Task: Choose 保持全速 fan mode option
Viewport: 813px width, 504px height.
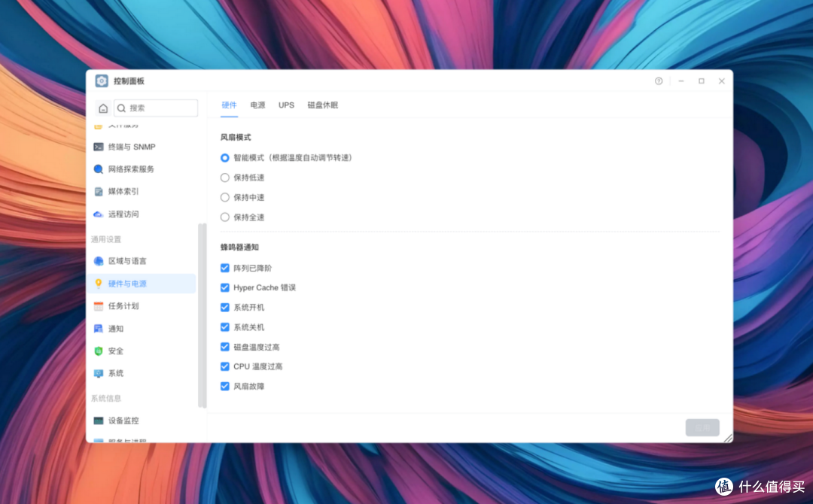Action: [224, 217]
